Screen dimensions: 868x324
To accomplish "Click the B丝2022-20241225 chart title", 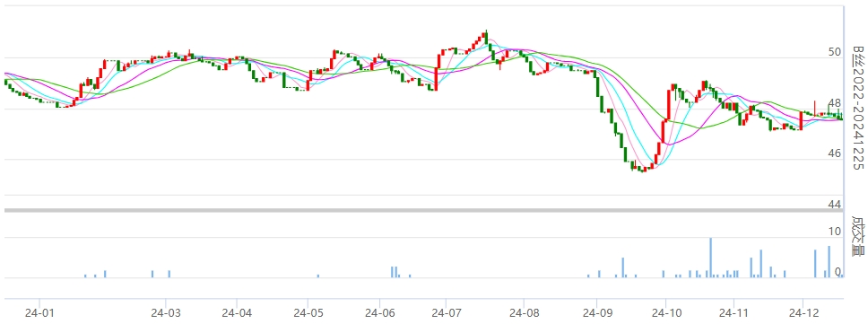I will pos(857,108).
